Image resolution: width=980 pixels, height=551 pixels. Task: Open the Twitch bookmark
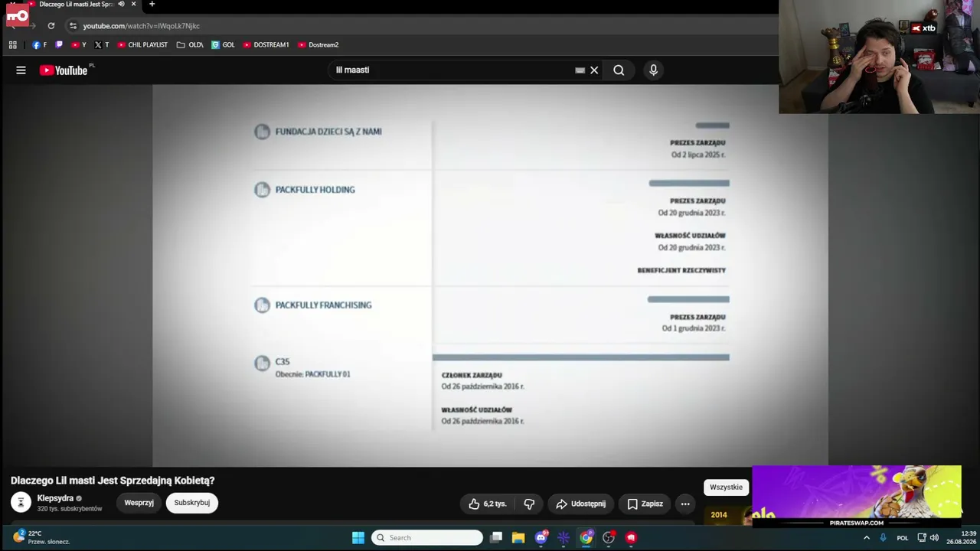coord(59,45)
